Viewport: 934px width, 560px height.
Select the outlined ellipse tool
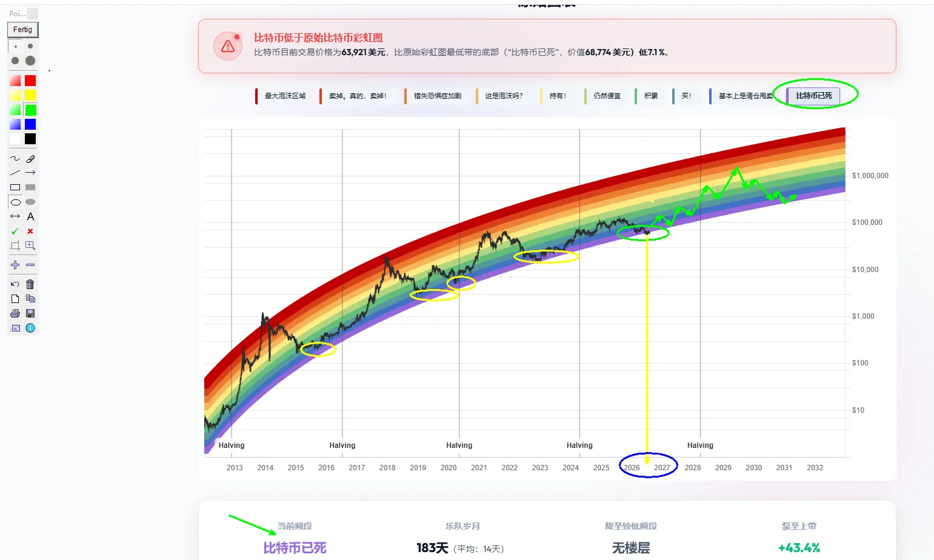tap(15, 202)
